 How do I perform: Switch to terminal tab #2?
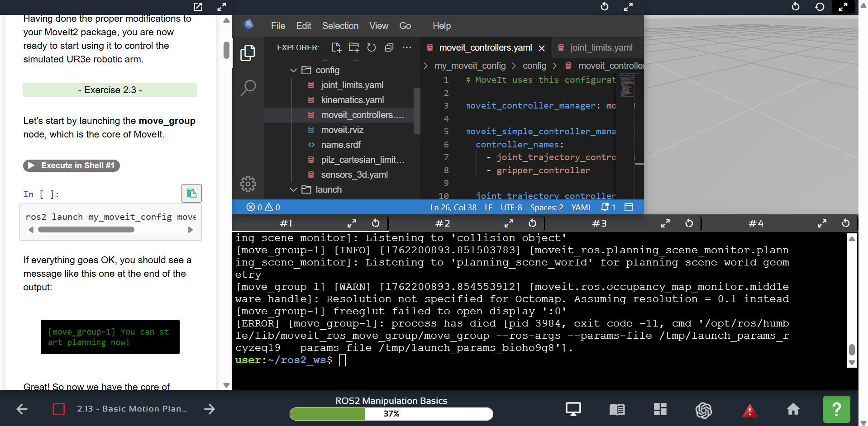click(x=443, y=223)
